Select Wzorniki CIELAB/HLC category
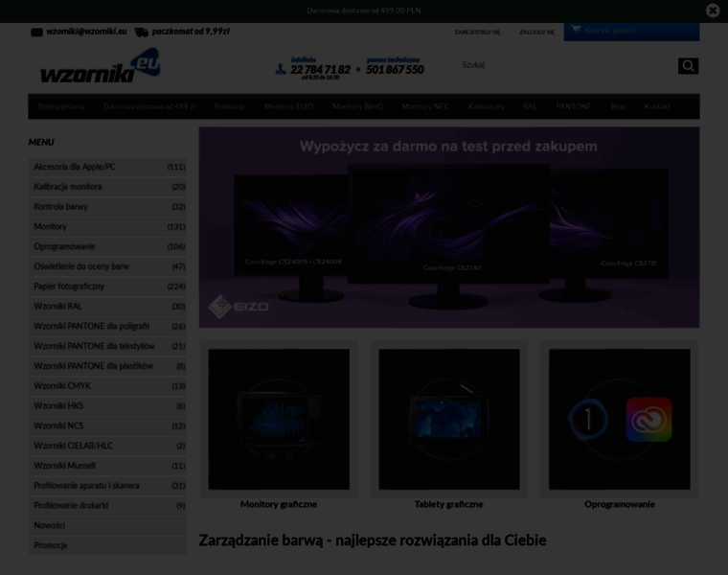728x575 pixels. pyautogui.click(x=107, y=446)
